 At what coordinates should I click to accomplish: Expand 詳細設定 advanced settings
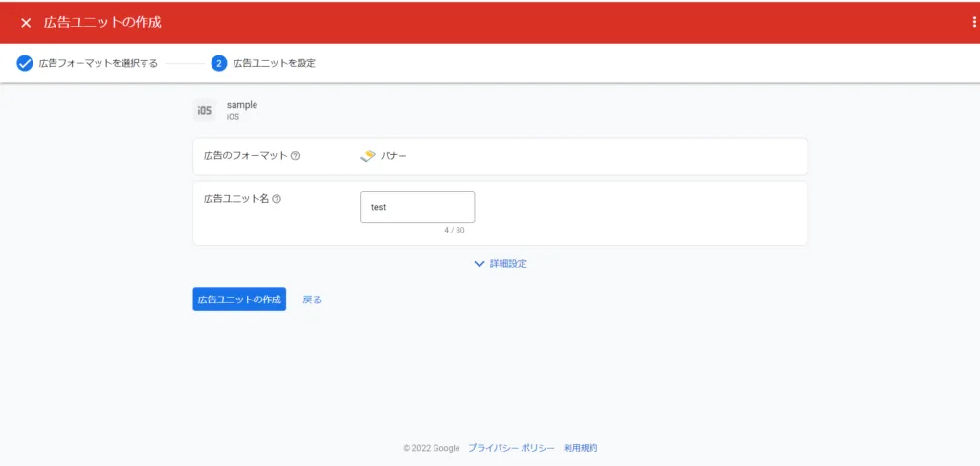click(x=501, y=263)
